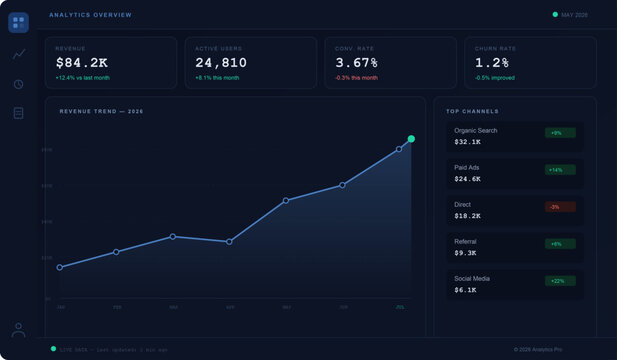Viewport: 617px width, 360px height.
Task: Open the Revenue $84.2K card
Action: [x=111, y=63]
